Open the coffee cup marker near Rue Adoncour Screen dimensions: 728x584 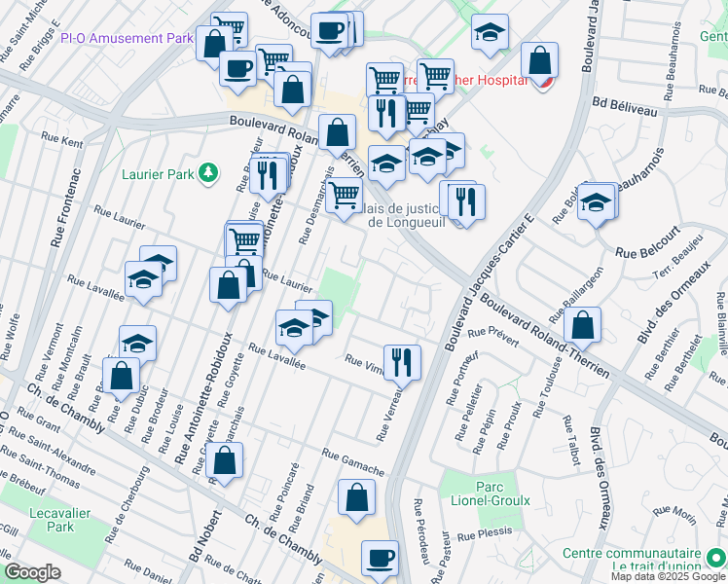tap(329, 32)
